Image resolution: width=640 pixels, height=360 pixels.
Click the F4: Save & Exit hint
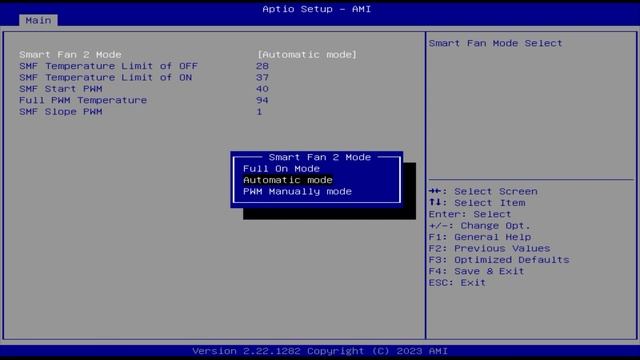tap(476, 271)
